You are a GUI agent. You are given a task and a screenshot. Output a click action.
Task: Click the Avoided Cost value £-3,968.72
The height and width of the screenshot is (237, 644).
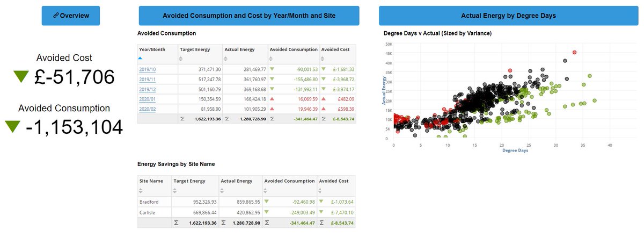click(x=342, y=79)
